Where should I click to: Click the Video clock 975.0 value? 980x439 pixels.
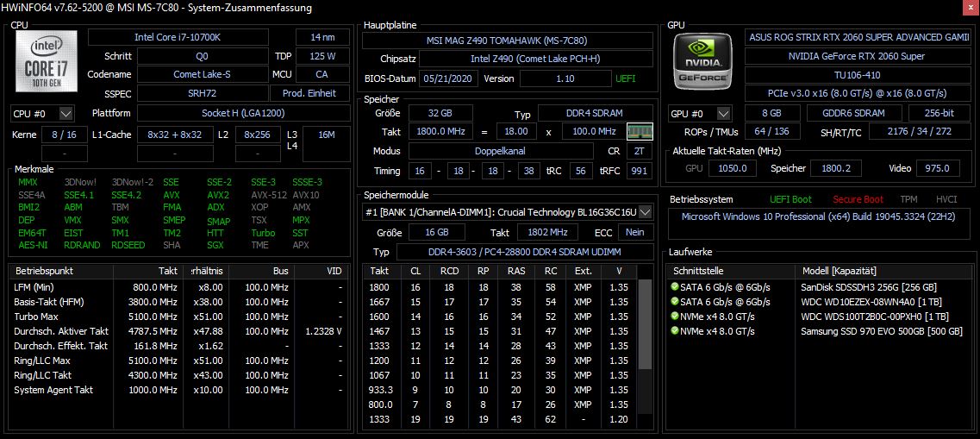click(x=938, y=168)
